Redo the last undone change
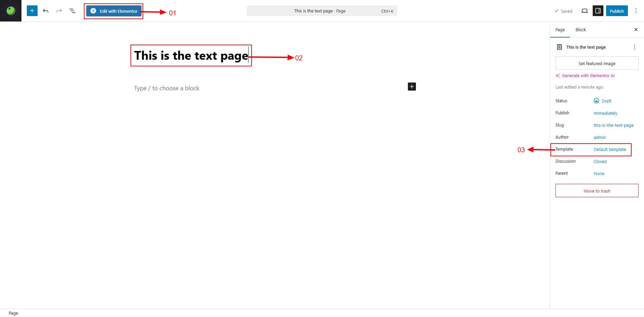Screen dimensions: 644x317 click(59, 11)
